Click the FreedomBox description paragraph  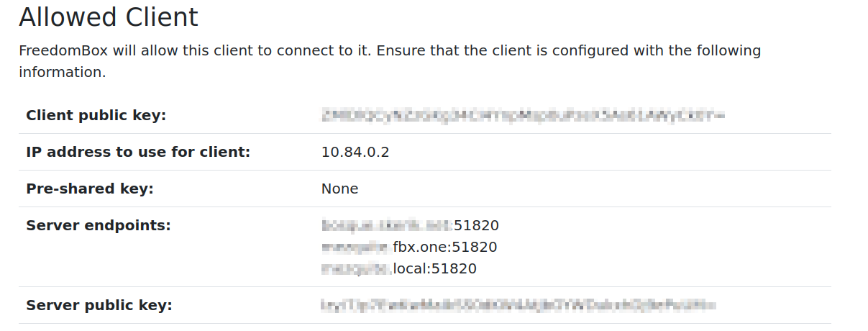pos(390,61)
